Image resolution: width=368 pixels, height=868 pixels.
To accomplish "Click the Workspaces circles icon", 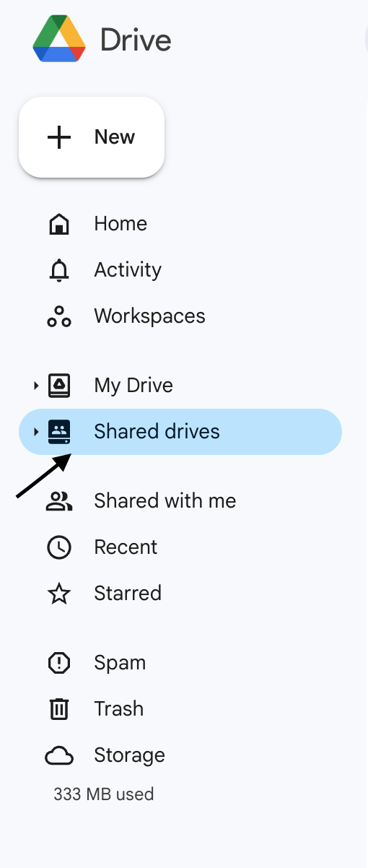I will point(59,316).
